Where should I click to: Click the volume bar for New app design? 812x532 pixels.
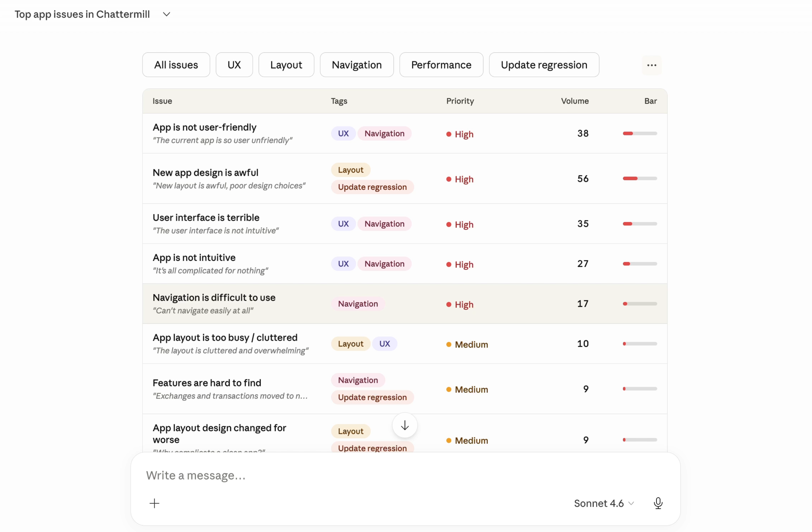(x=640, y=179)
